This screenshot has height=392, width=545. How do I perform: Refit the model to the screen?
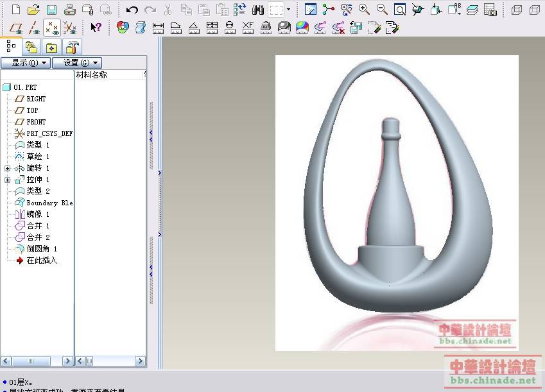point(400,10)
